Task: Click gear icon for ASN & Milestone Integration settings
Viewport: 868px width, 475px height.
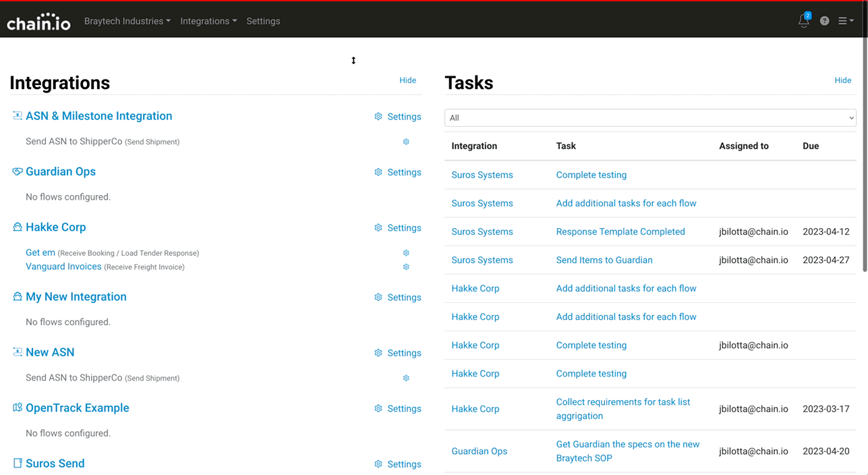Action: click(378, 117)
